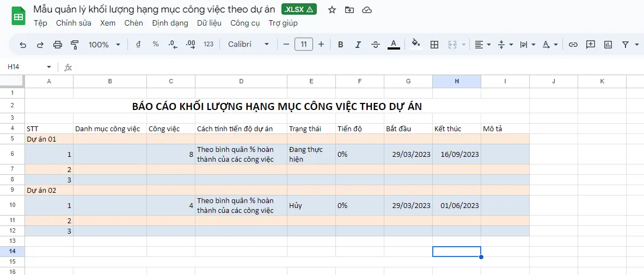Select the 'Dự án 01' cell
Screen dimensions: 644x275
(49, 139)
